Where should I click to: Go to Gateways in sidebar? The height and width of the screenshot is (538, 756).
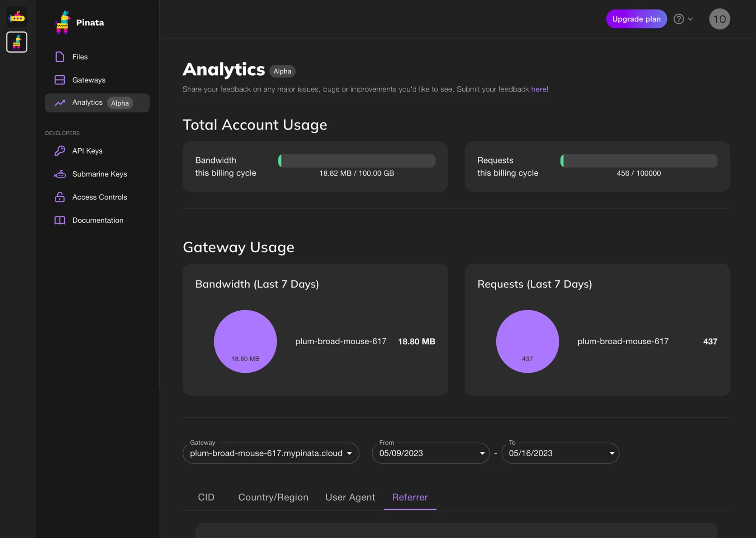click(97, 80)
